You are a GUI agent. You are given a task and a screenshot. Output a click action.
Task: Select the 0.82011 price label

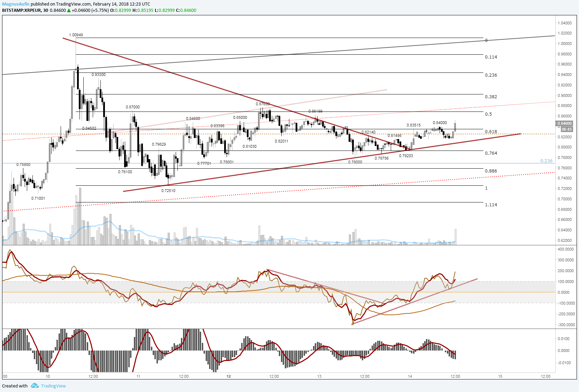point(282,141)
